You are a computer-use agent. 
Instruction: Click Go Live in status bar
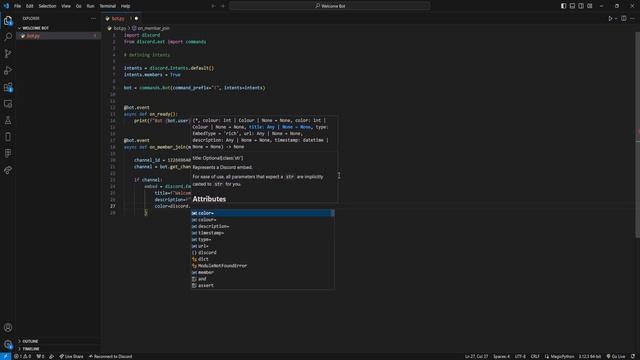(x=616, y=356)
